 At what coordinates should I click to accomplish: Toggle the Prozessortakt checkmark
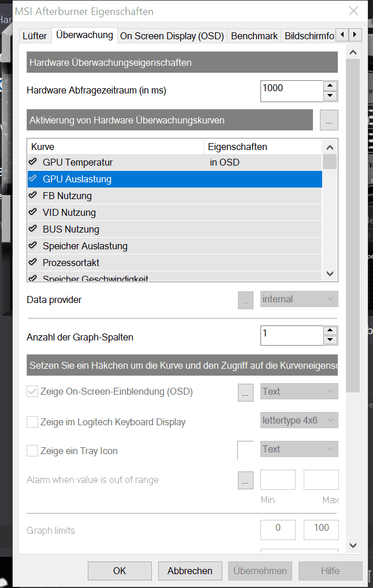coord(33,262)
